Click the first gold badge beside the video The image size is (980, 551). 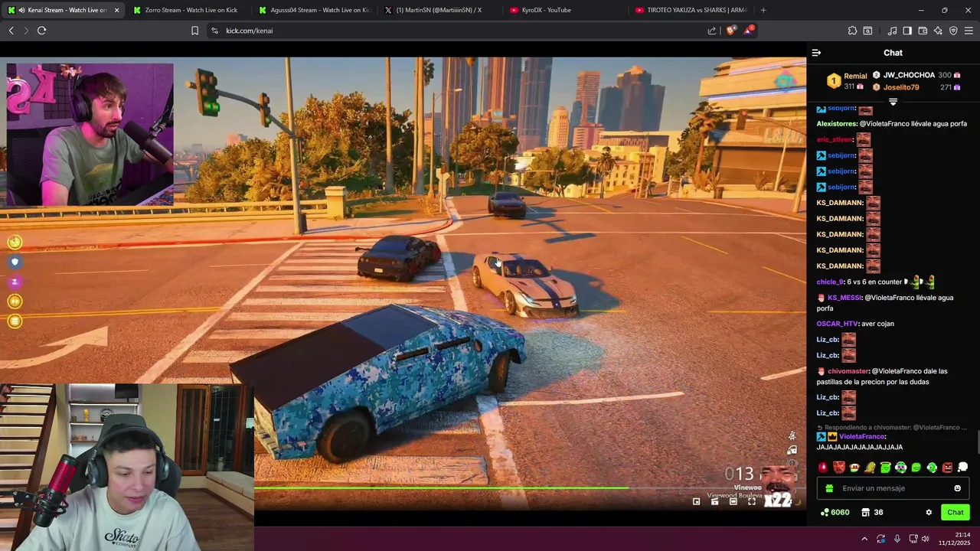[x=15, y=243]
